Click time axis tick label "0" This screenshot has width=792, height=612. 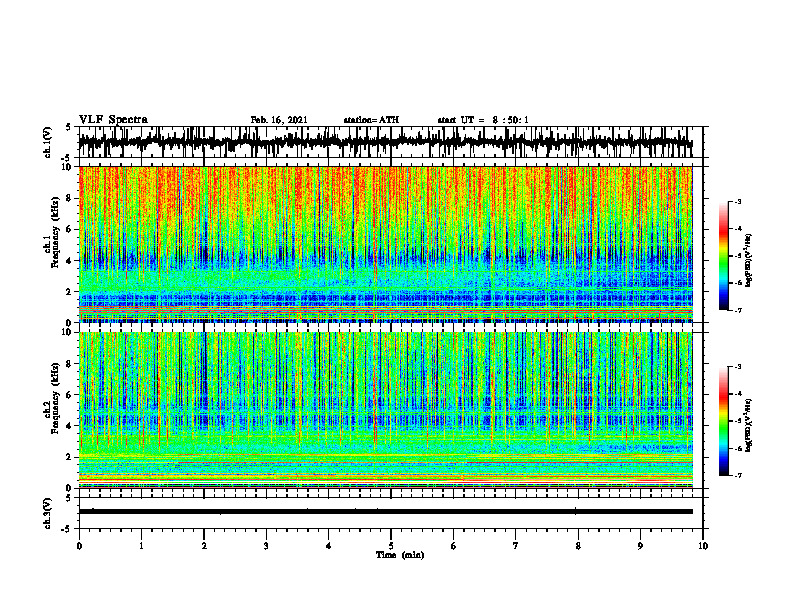79,546
